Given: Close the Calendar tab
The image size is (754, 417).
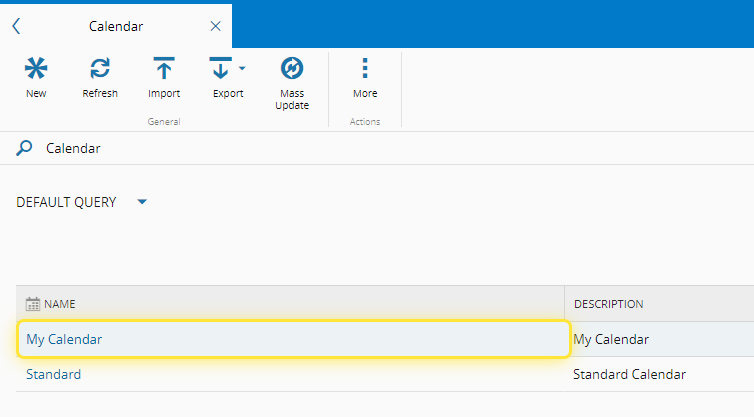Looking at the screenshot, I should click(x=215, y=26).
